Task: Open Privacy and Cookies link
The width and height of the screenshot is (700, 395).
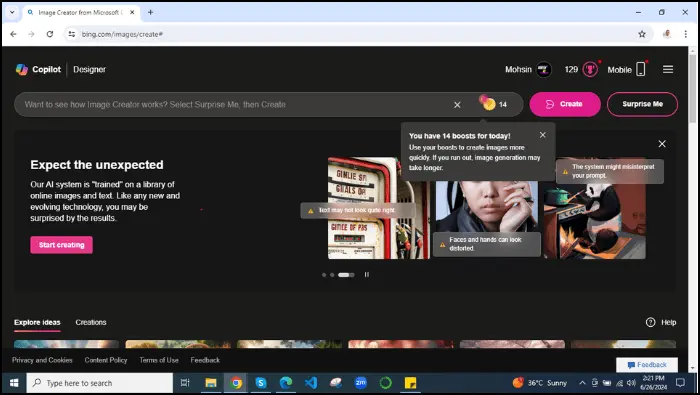Action: 42,360
